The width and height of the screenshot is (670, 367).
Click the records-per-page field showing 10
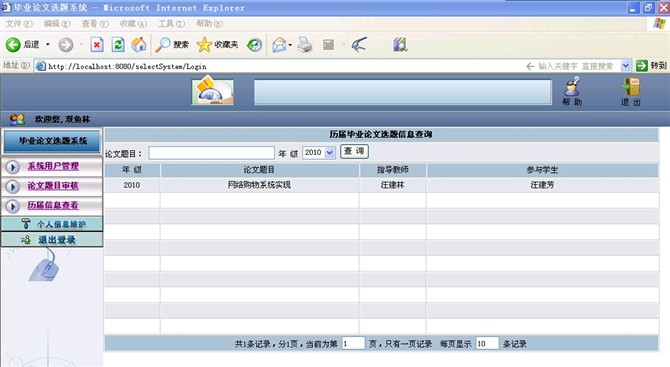click(x=488, y=344)
